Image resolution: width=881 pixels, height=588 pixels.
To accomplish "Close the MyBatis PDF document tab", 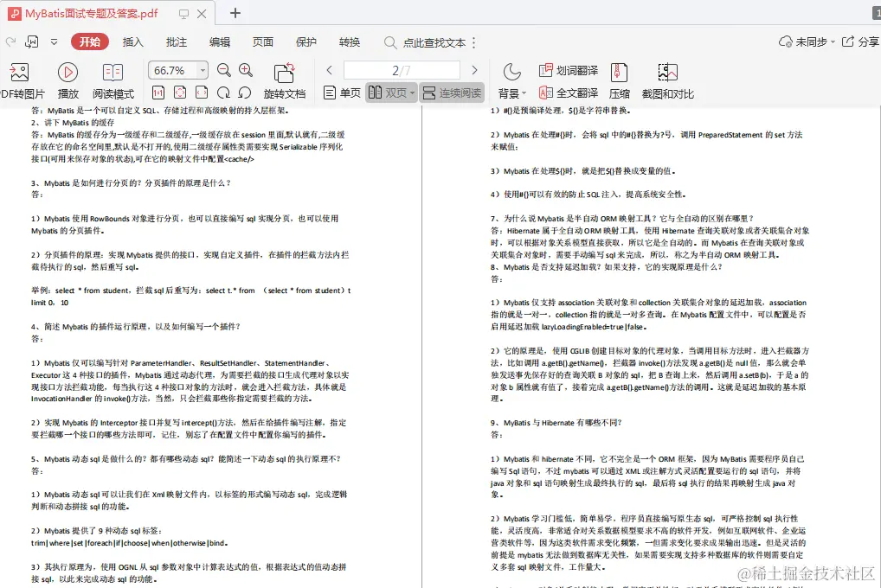I will click(202, 14).
